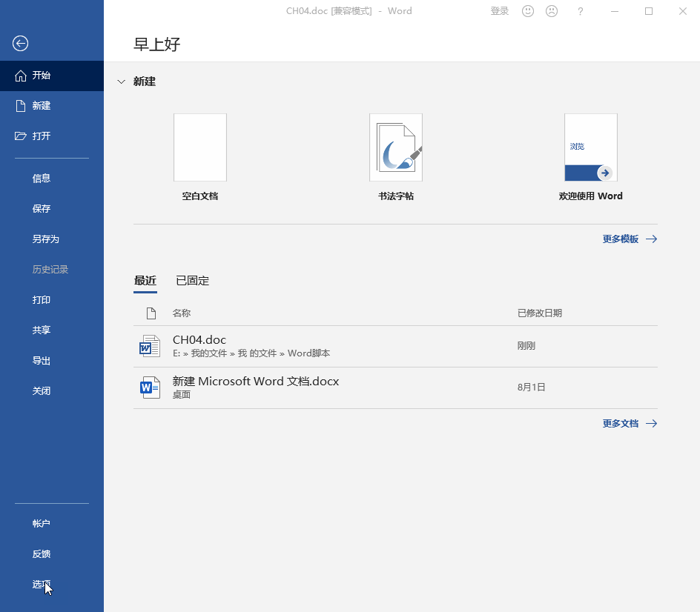Follow the 更多文档 link

(x=630, y=424)
